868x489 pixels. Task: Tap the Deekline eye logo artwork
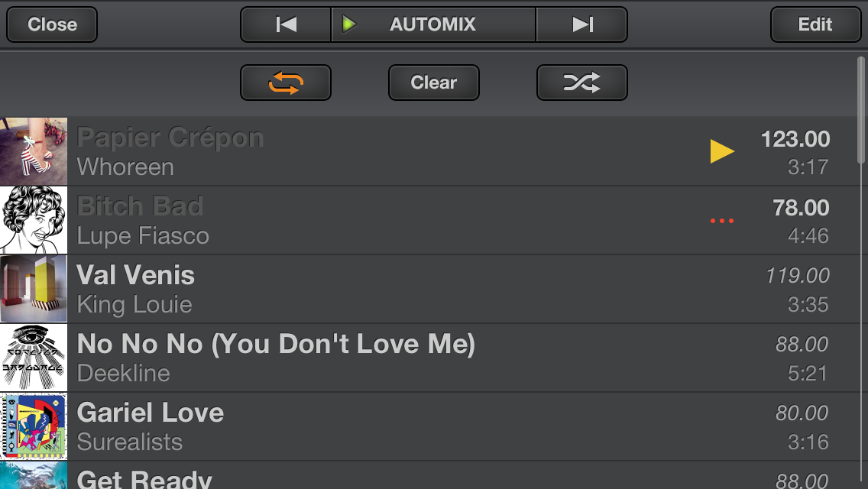(34, 358)
